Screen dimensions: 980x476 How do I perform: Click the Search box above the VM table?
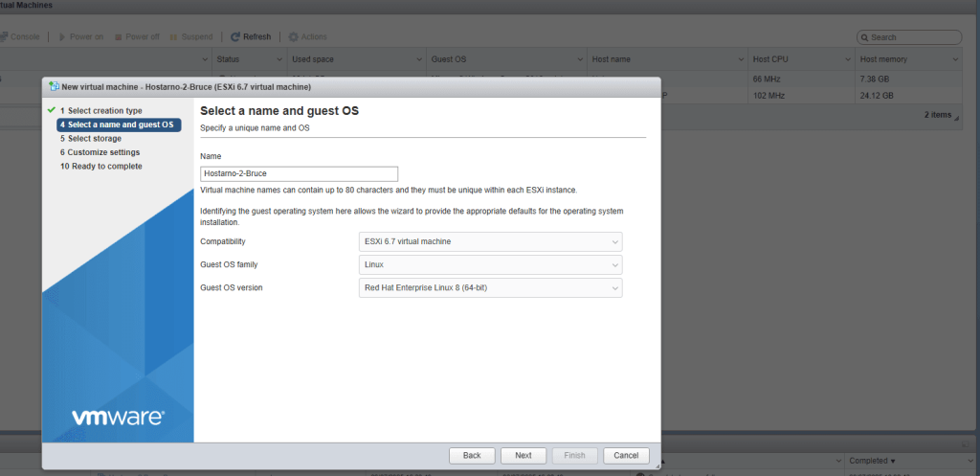point(909,37)
